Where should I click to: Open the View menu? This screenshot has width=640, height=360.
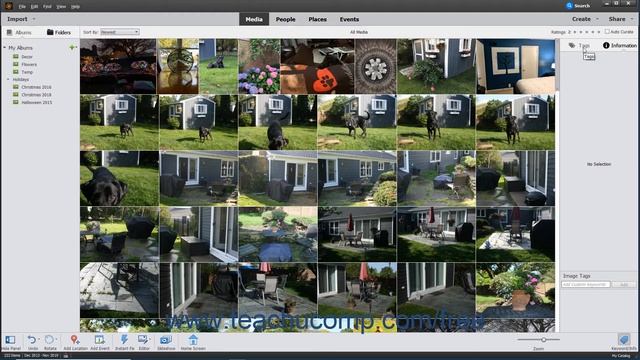pyautogui.click(x=61, y=7)
